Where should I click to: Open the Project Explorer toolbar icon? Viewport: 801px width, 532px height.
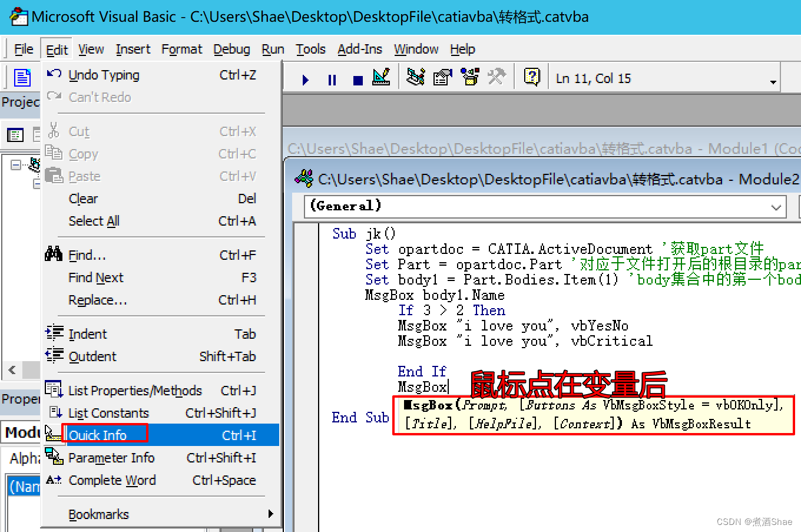(415, 77)
